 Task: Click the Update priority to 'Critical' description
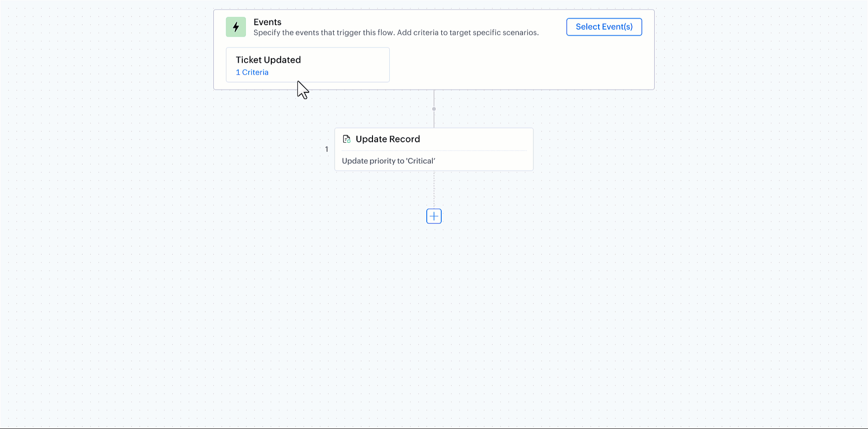[388, 161]
